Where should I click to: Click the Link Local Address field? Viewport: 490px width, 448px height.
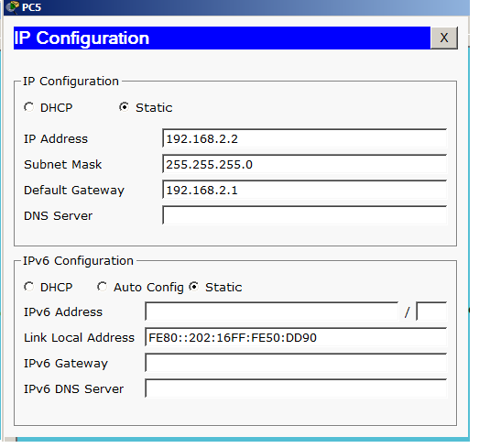(296, 337)
